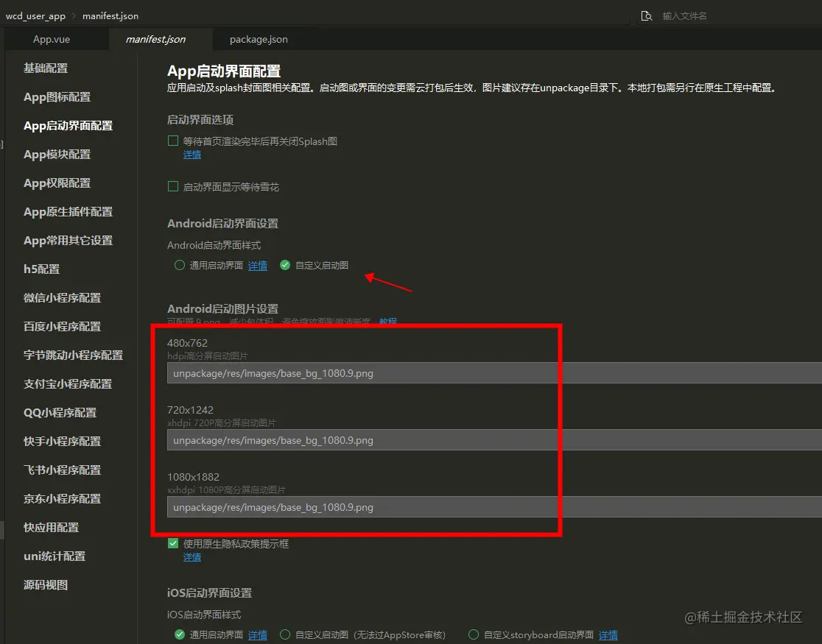Click wcd_user_app in the breadcrumb
This screenshot has width=822, height=644.
click(35, 15)
